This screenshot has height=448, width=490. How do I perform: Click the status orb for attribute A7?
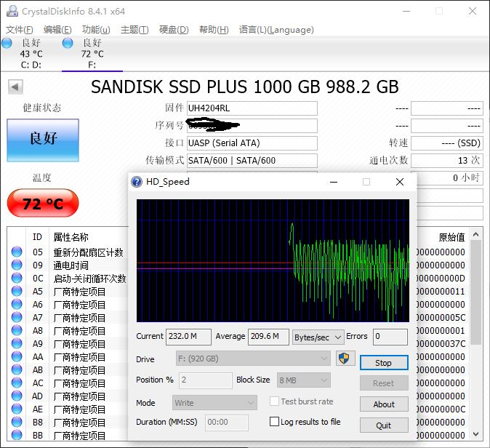tap(17, 317)
